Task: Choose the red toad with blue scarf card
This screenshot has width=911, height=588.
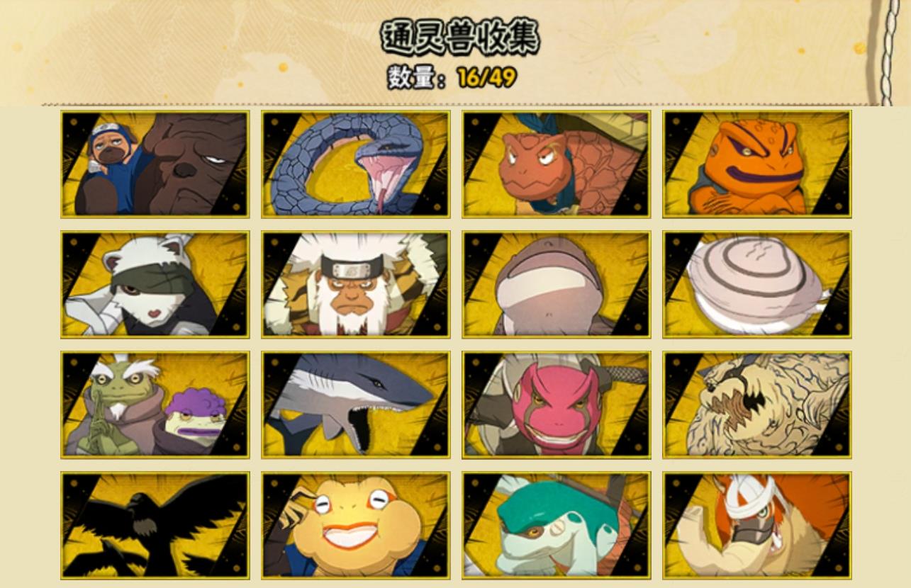Action: click(x=556, y=164)
